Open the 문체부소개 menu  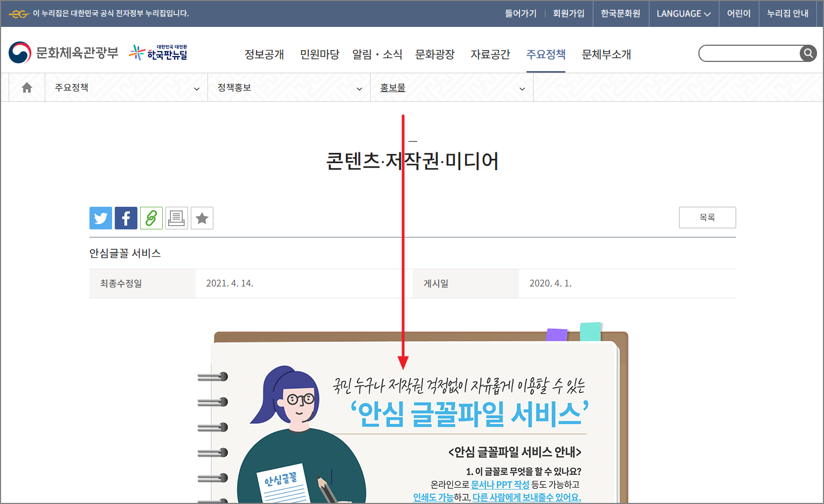[606, 54]
